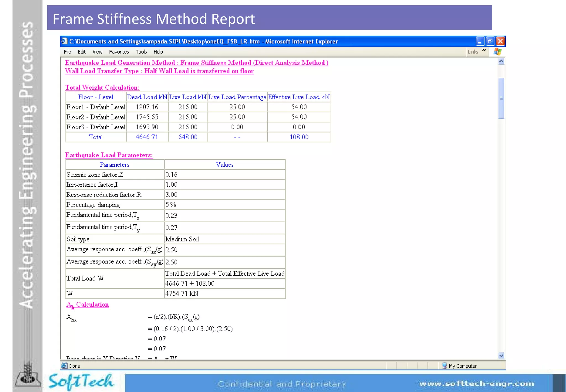Click the Percentage damping label
566x392 pixels.
pyautogui.click(x=93, y=205)
